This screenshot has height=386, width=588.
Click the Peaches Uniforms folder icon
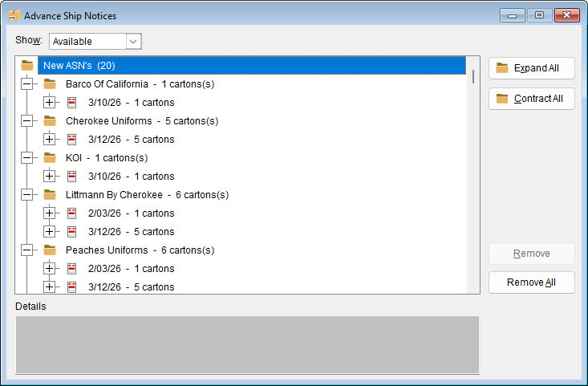pos(50,250)
